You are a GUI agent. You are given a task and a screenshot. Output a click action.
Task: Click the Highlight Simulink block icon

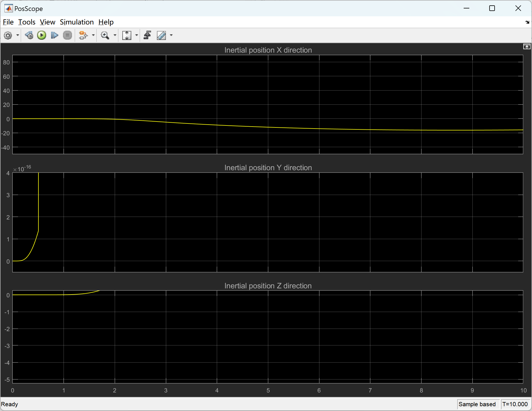(148, 35)
